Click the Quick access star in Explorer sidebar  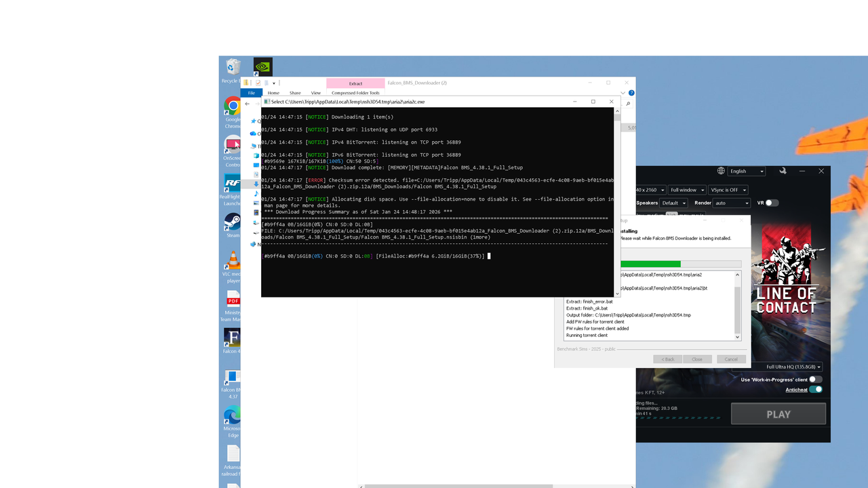pos(254,121)
